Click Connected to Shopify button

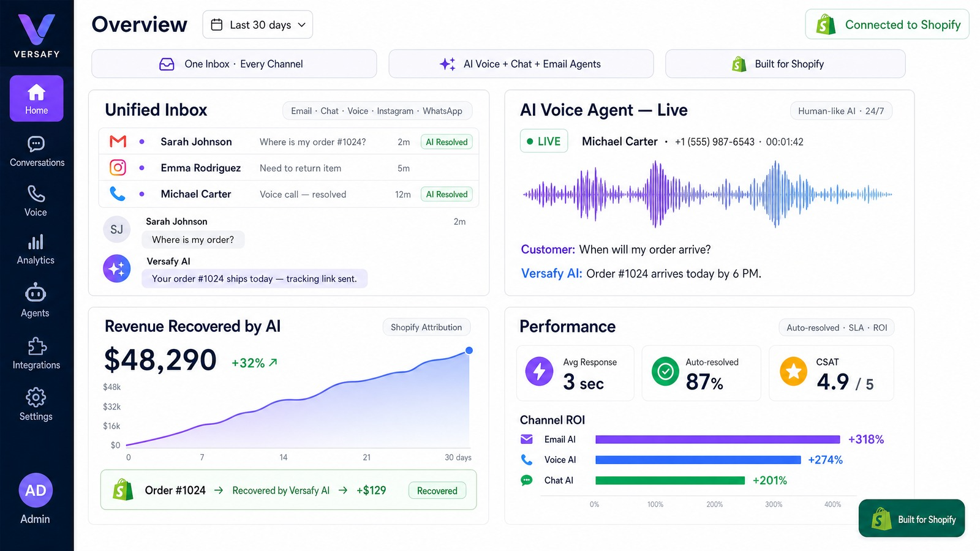tap(887, 24)
